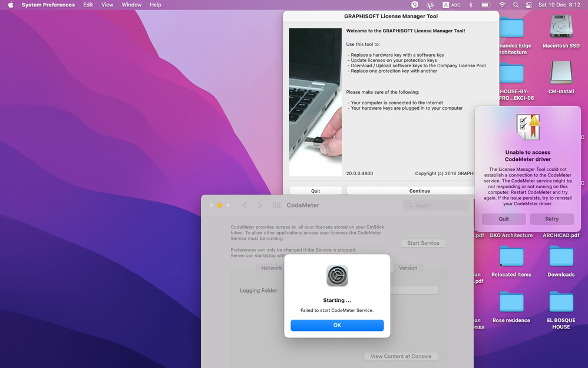Open the Help menu
The image size is (588, 368).
pos(156,5)
